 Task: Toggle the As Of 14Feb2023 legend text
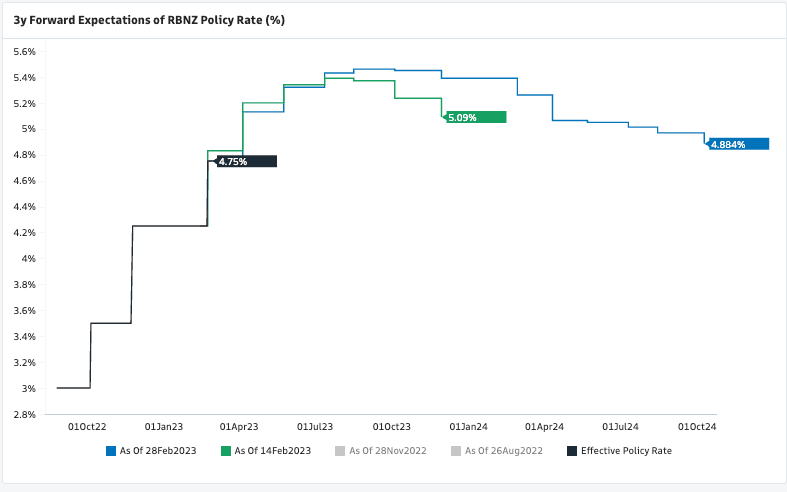pyautogui.click(x=272, y=451)
